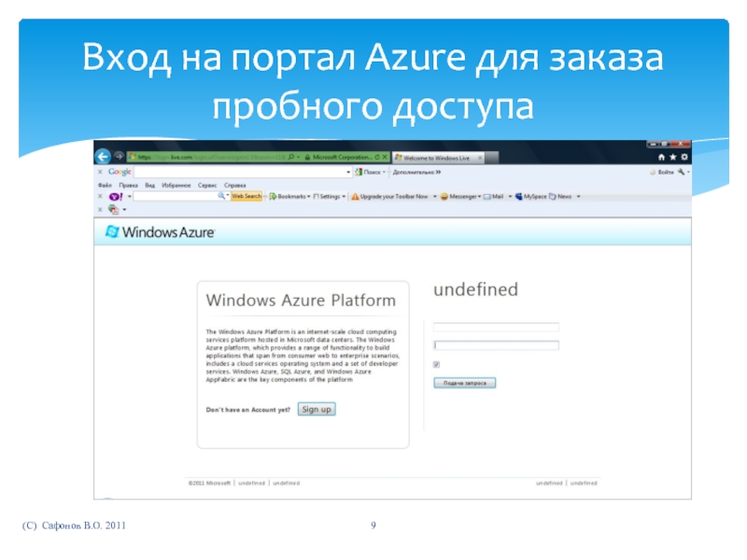Click the Google toolbar search field
Viewport: 747px width, 560px height.
(x=243, y=172)
